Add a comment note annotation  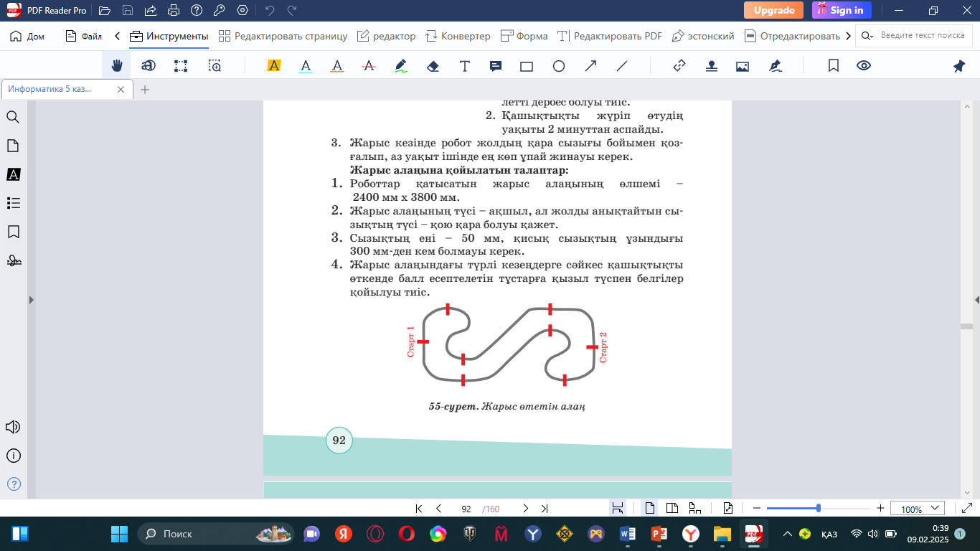pyautogui.click(x=495, y=66)
